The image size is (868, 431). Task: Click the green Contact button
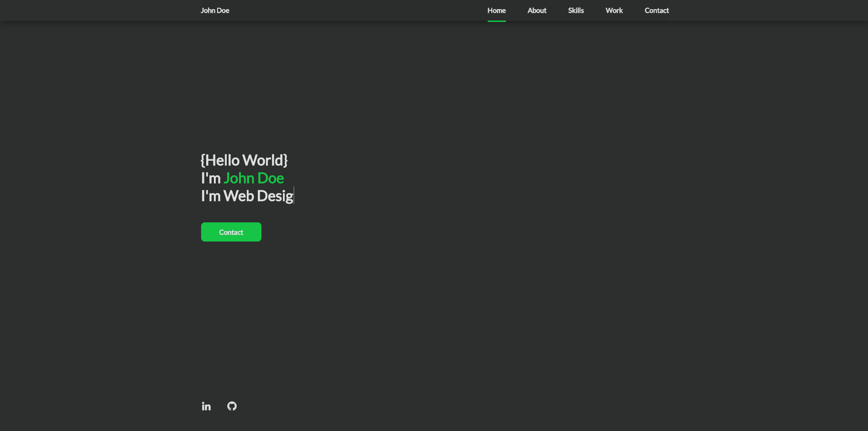(x=231, y=232)
